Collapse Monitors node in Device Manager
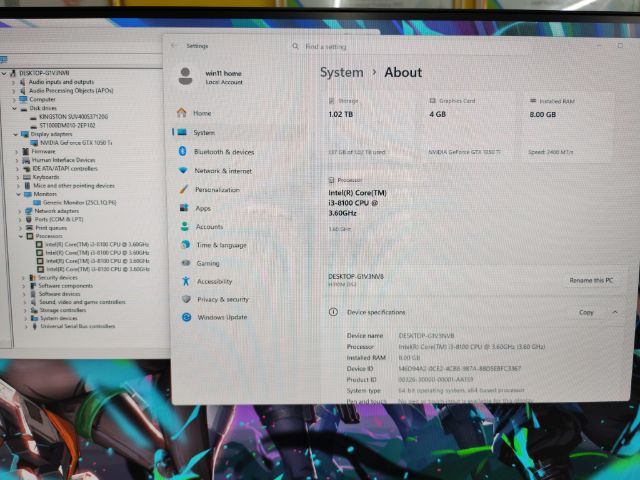The image size is (640, 480). [18, 194]
